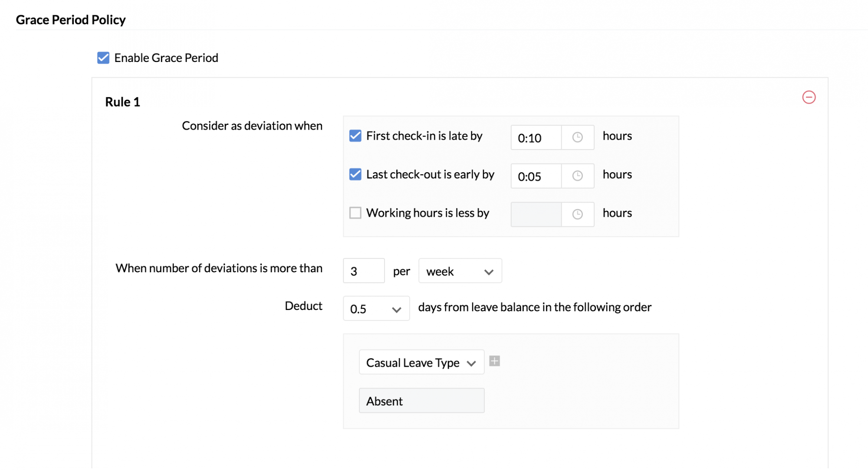
Task: Click the empty working hours input box
Action: [535, 214]
